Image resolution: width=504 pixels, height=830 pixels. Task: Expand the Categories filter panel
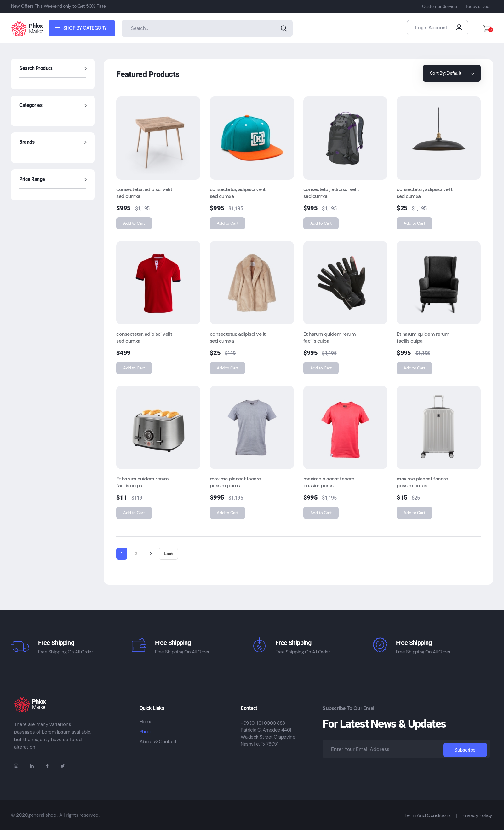[x=85, y=106]
